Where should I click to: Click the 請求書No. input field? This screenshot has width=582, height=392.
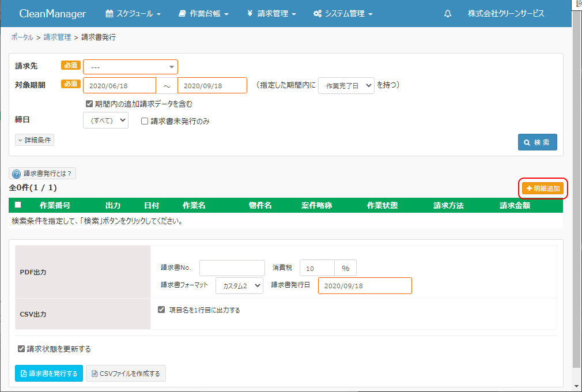click(x=232, y=268)
